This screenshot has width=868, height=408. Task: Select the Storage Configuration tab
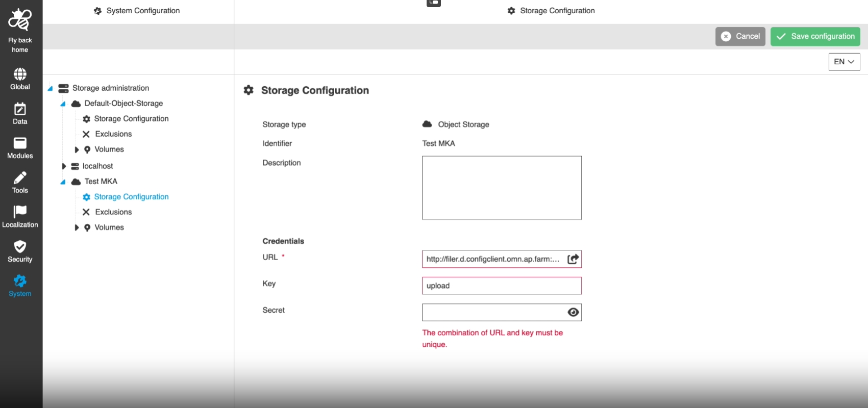pyautogui.click(x=551, y=11)
